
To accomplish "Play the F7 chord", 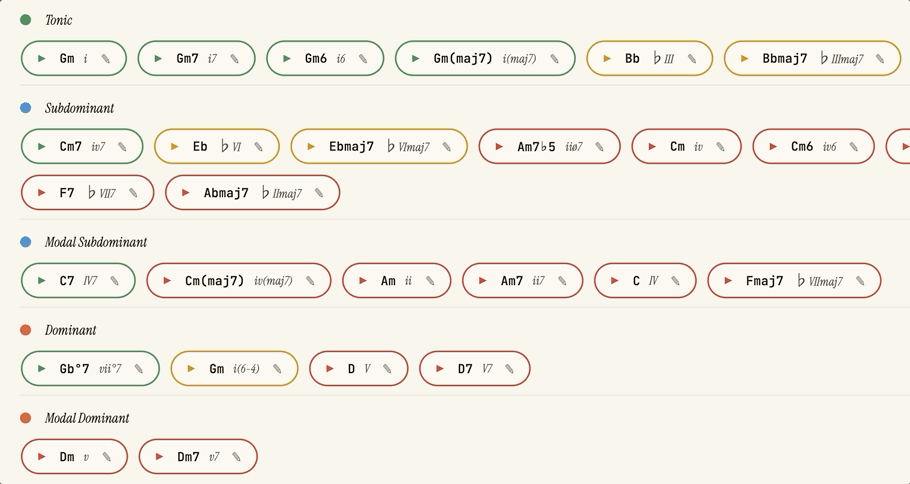I will [x=42, y=192].
